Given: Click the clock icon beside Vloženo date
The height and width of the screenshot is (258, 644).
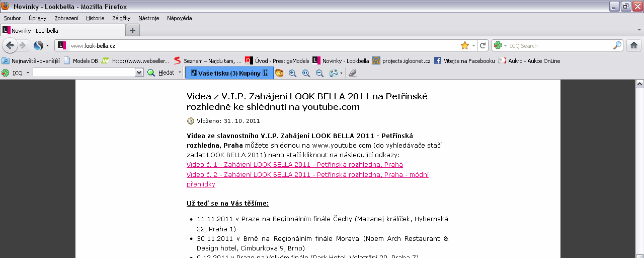Looking at the screenshot, I should click(x=191, y=121).
